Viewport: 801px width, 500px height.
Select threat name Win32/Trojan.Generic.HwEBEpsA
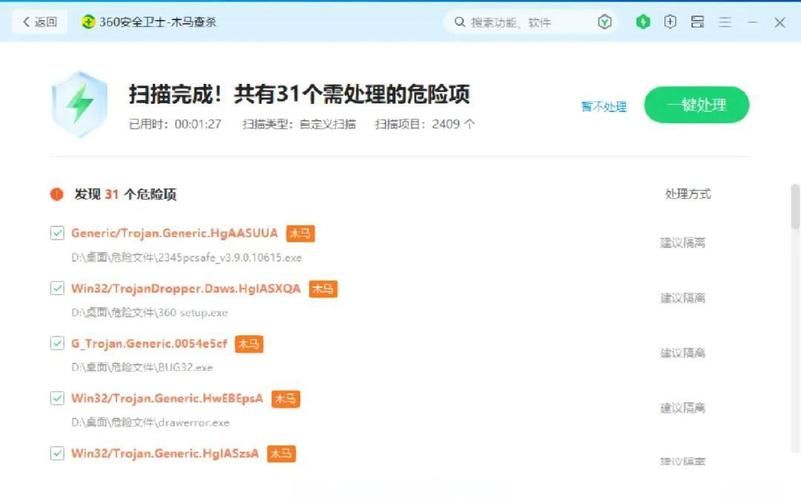(167, 398)
